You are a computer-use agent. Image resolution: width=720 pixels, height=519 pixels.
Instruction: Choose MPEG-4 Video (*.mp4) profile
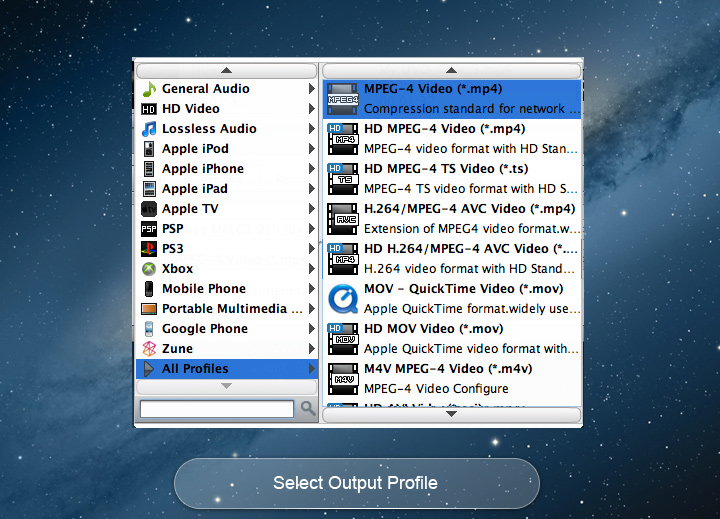coord(452,99)
